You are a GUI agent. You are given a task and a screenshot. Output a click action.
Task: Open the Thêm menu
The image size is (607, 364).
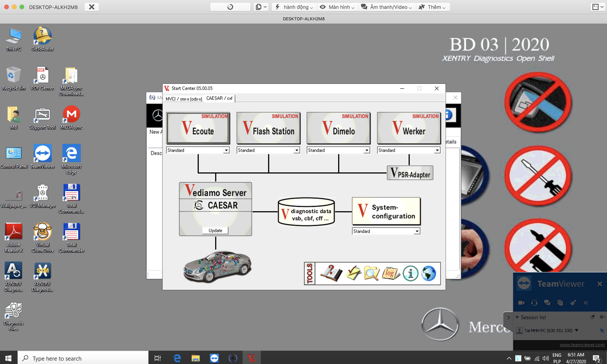(432, 7)
